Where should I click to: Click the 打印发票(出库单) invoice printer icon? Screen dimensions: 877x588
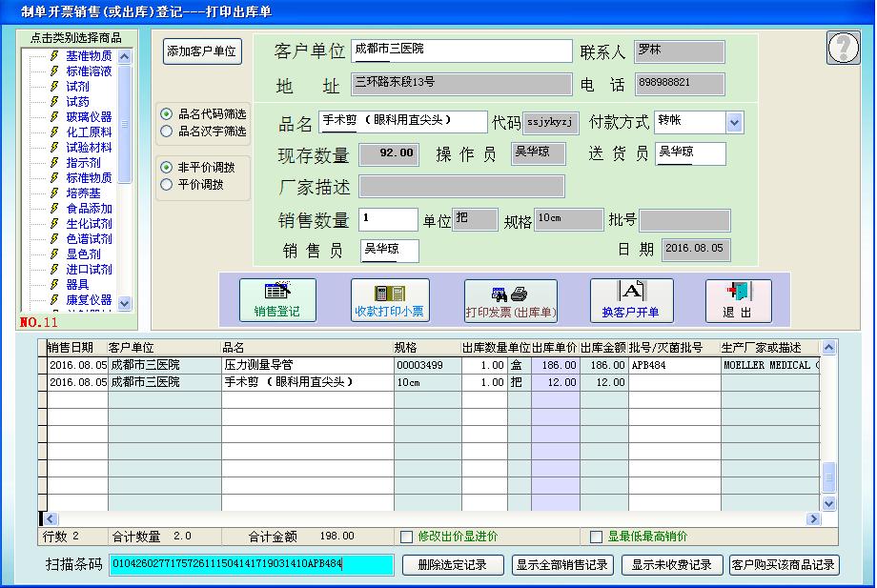click(510, 293)
